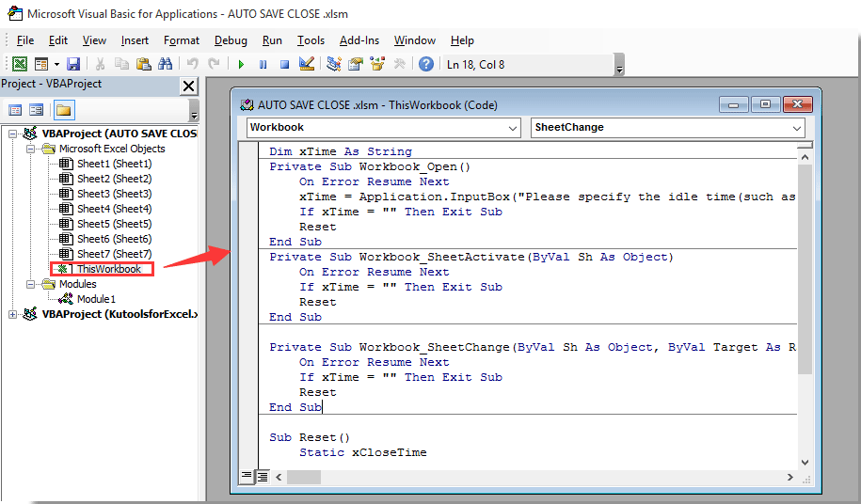This screenshot has width=861, height=504.
Task: Run the macro with the green play icon
Action: pyautogui.click(x=241, y=64)
